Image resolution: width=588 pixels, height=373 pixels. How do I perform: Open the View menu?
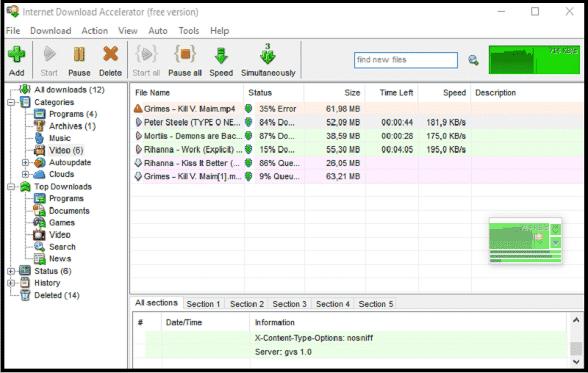(x=128, y=31)
